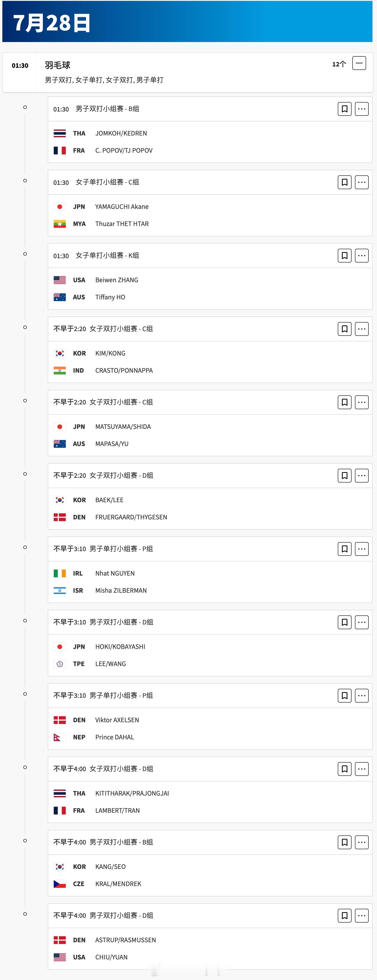The width and height of the screenshot is (377, 980).
Task: Click bookmark icon for KANG/SEO match
Action: pos(344,842)
